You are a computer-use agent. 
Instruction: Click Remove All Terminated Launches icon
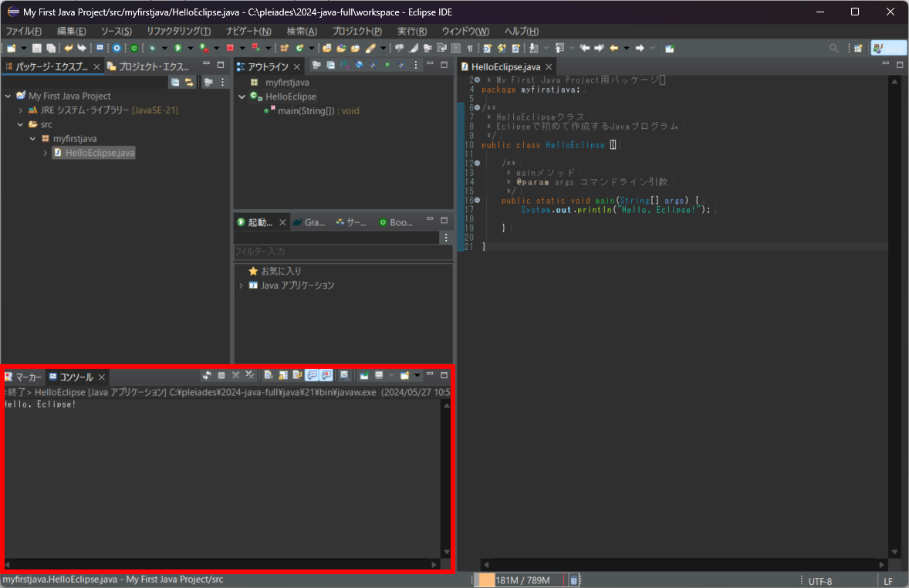250,375
